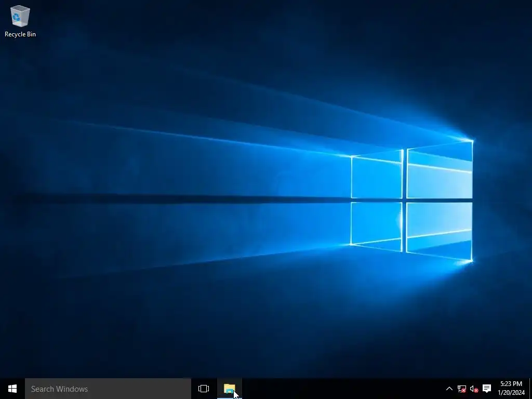Screen dimensions: 532x399
Task: Click the Show desktop strip past the clock
Action: click(x=530, y=389)
